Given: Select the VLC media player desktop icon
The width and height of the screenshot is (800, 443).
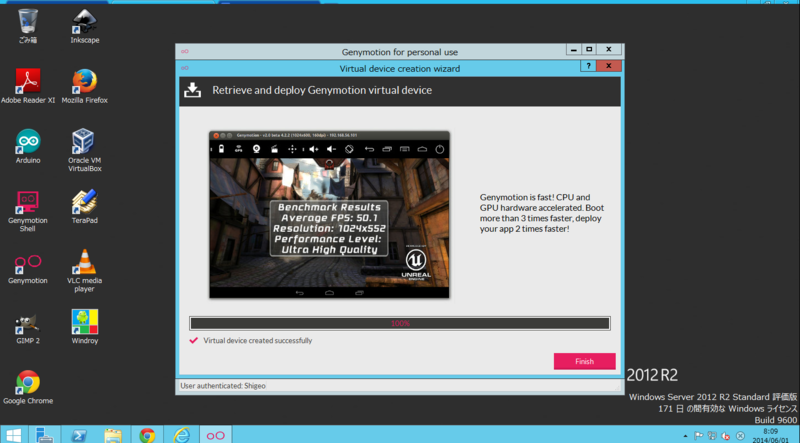Looking at the screenshot, I should pyautogui.click(x=85, y=270).
